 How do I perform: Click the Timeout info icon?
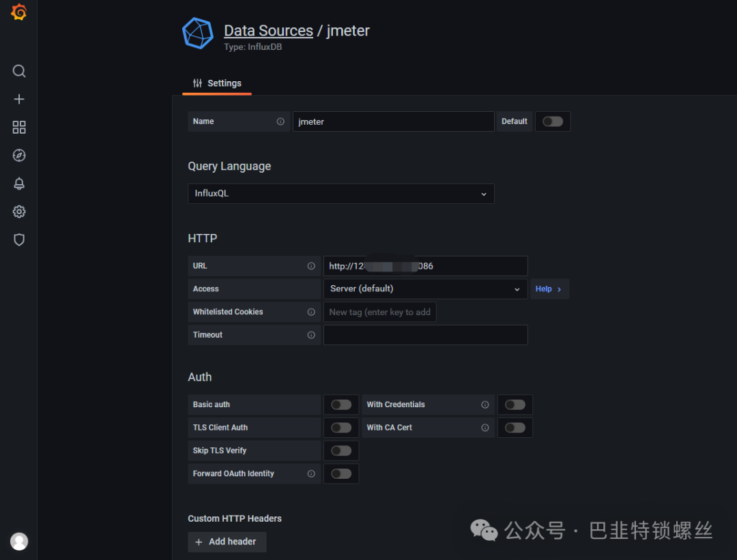point(311,335)
